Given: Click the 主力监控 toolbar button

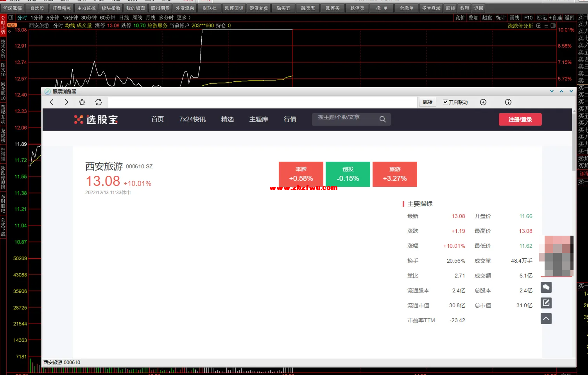Looking at the screenshot, I should coord(86,8).
